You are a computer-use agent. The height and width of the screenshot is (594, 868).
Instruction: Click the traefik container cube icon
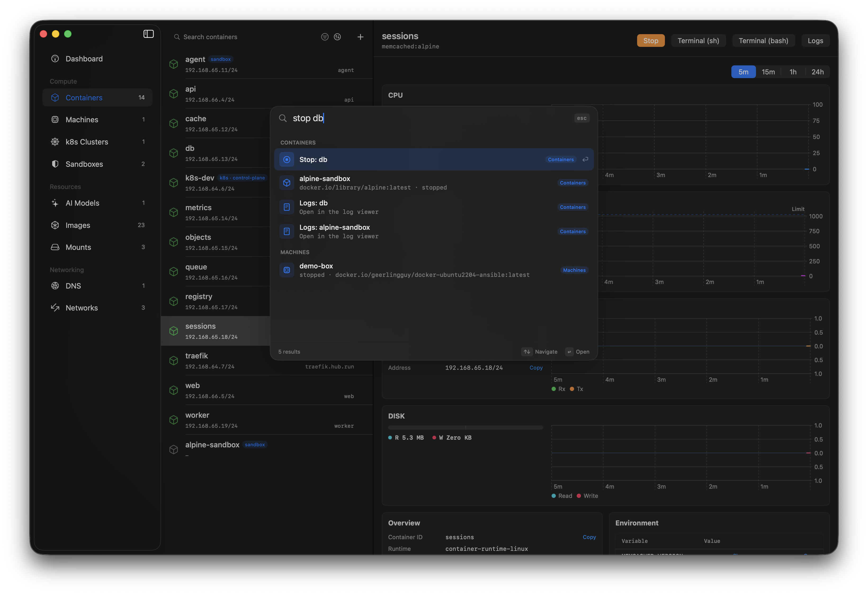coord(174,361)
